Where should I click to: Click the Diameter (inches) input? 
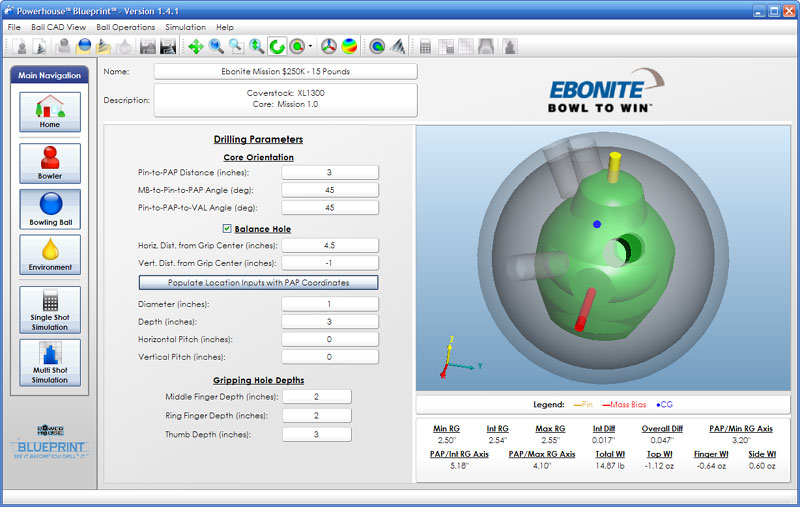click(330, 304)
